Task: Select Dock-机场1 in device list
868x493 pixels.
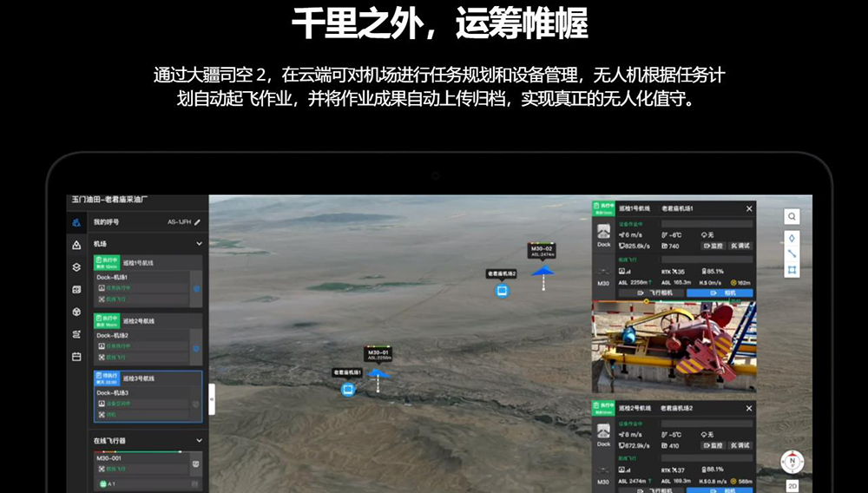Action: coord(112,277)
